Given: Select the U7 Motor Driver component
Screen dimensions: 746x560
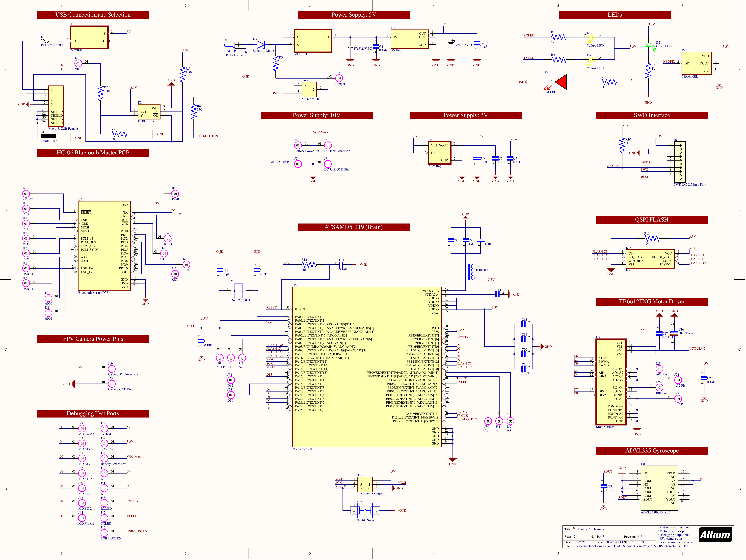Looking at the screenshot, I should (x=611, y=382).
